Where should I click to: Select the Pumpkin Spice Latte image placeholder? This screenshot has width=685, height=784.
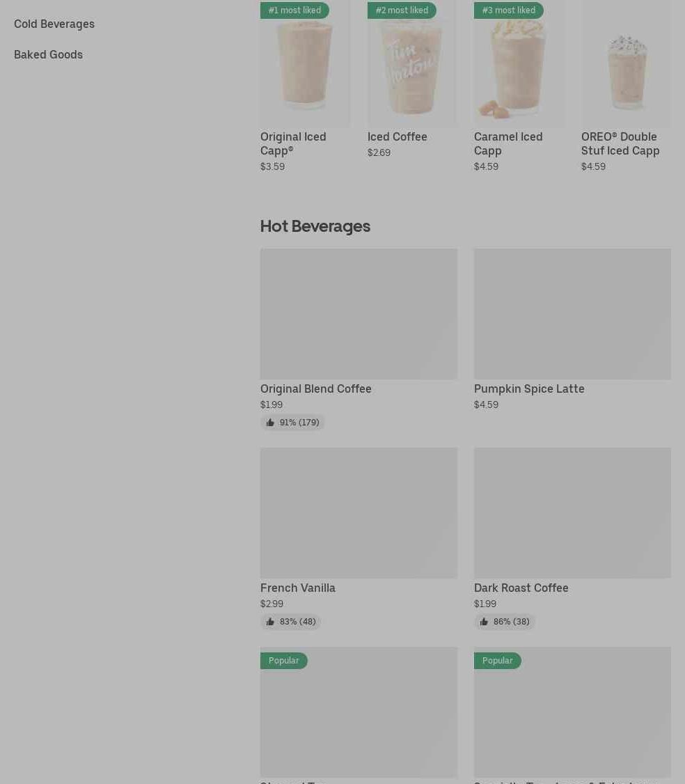[572, 314]
